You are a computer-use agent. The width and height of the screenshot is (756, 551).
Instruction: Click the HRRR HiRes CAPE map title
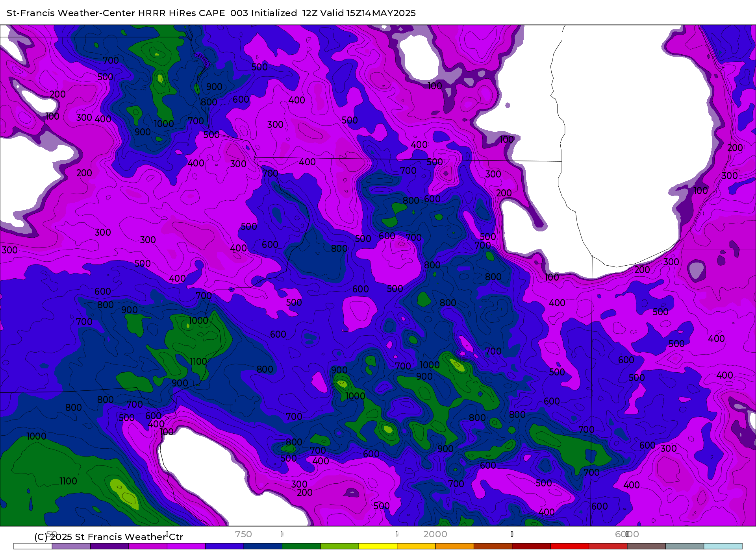(211, 13)
